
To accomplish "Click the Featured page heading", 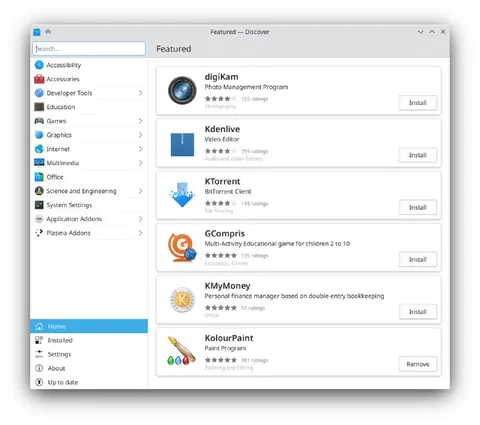I will tap(174, 49).
